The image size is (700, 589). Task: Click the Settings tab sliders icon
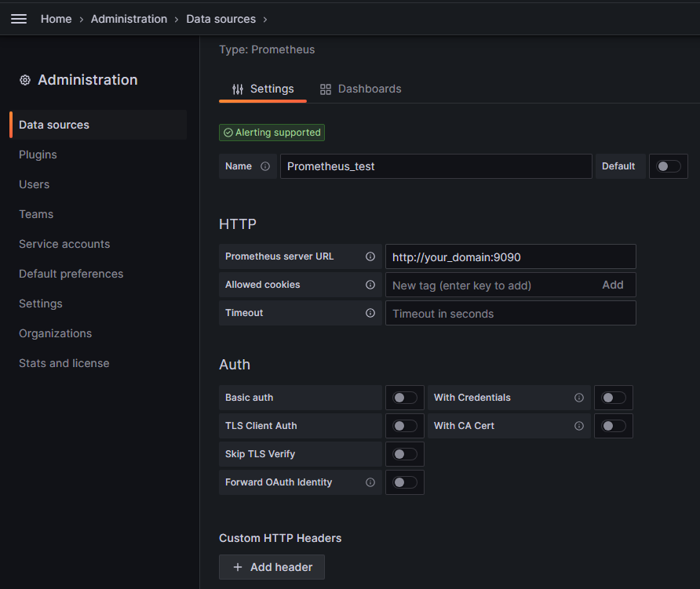point(238,89)
